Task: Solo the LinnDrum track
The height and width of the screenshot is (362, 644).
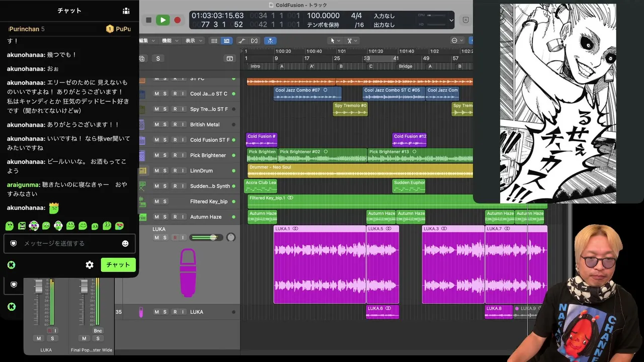Action: tap(165, 171)
